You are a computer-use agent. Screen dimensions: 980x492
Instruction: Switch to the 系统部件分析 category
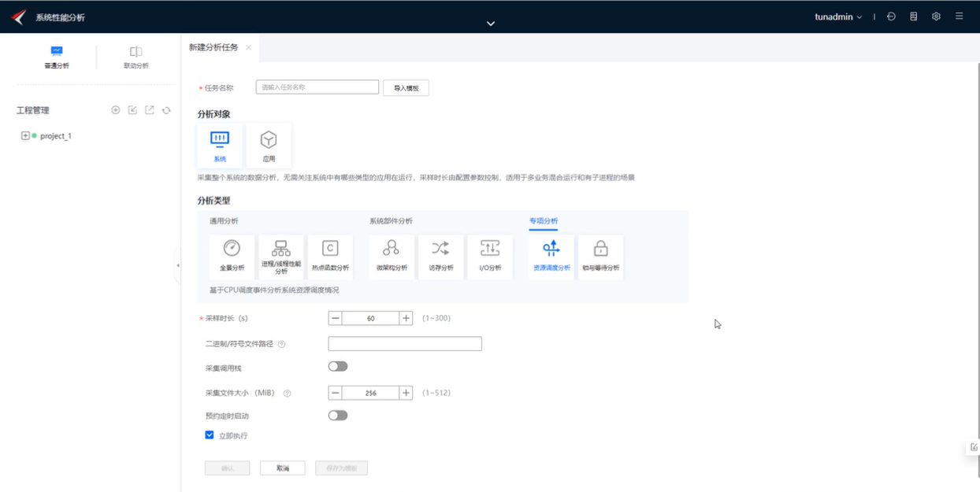tap(391, 221)
